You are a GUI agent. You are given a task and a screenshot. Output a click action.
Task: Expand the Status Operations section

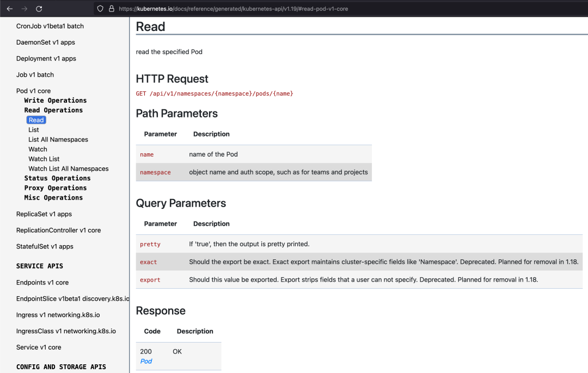click(x=57, y=178)
